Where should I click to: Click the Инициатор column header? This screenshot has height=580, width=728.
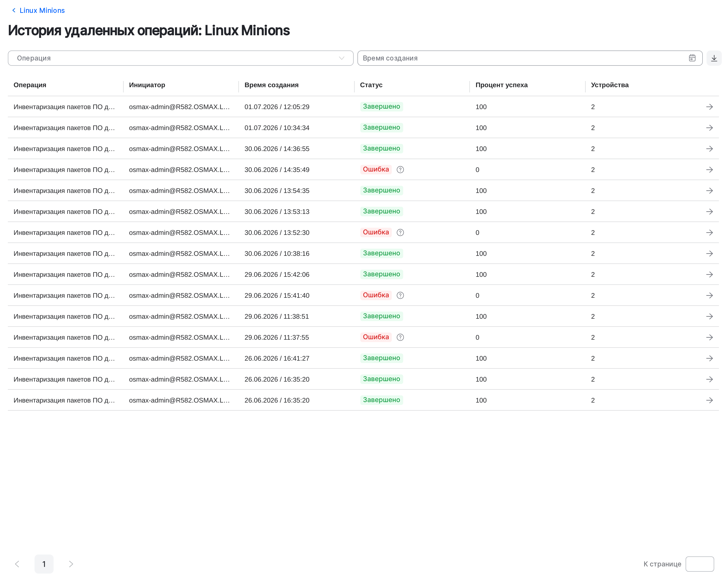[147, 85]
